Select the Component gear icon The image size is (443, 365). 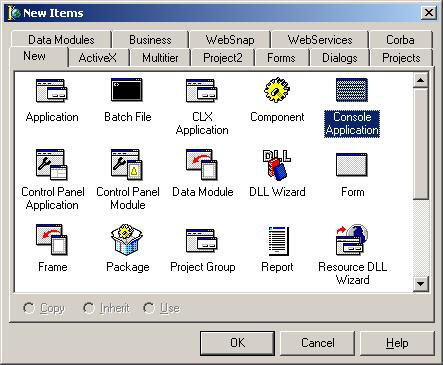click(277, 89)
